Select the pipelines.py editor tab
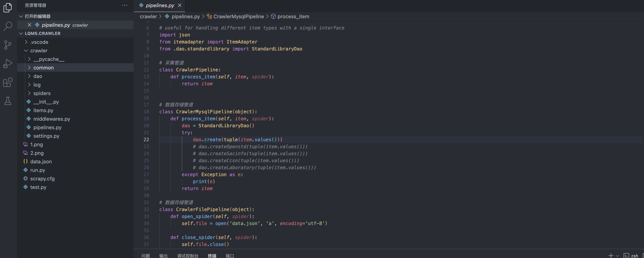This screenshot has height=258, width=644. tap(159, 5)
